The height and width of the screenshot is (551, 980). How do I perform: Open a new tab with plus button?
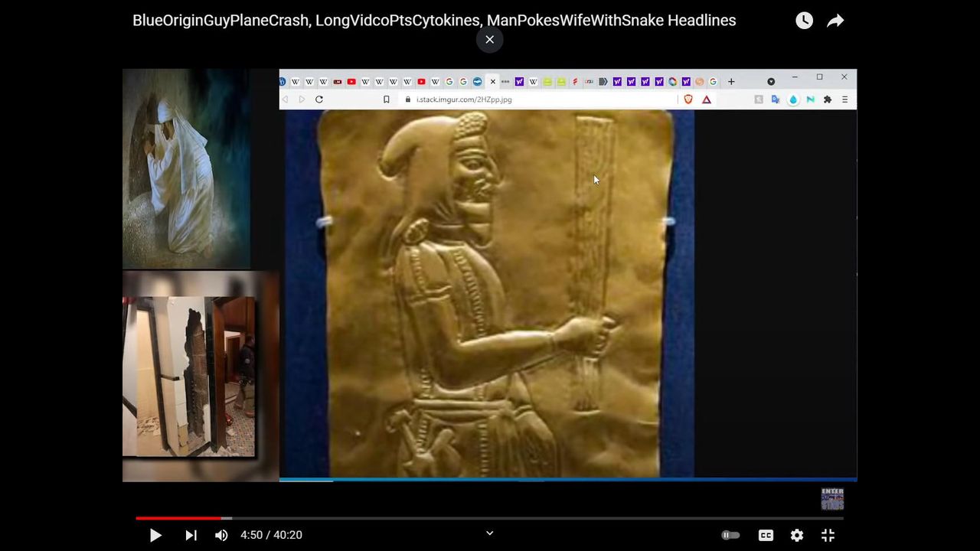click(731, 82)
